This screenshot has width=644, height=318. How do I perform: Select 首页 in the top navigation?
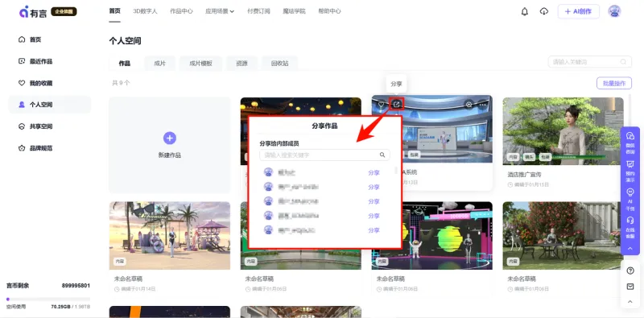[114, 11]
